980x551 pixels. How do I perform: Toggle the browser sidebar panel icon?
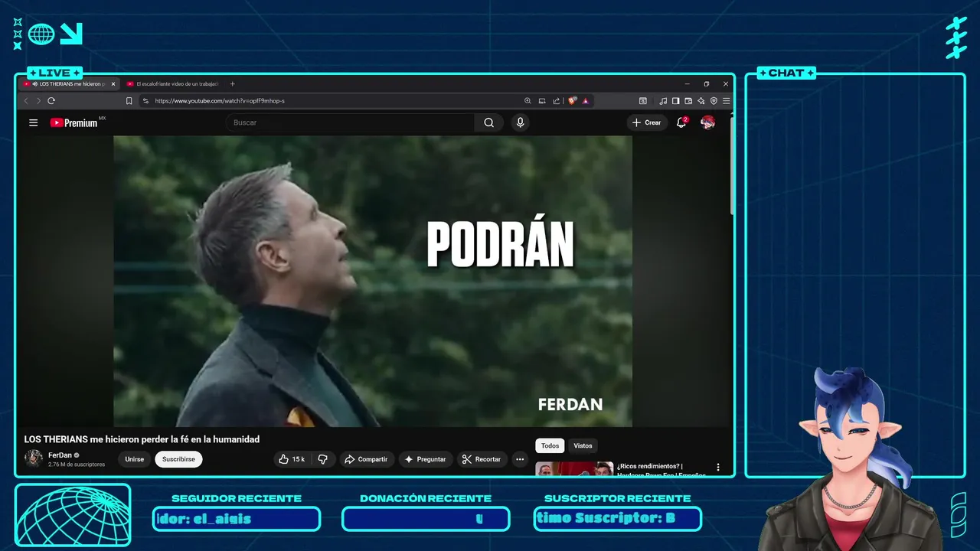[675, 101]
